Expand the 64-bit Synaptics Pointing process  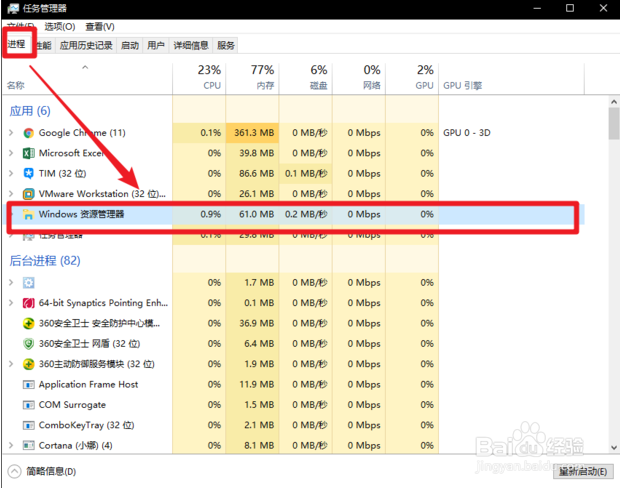pyautogui.click(x=11, y=303)
